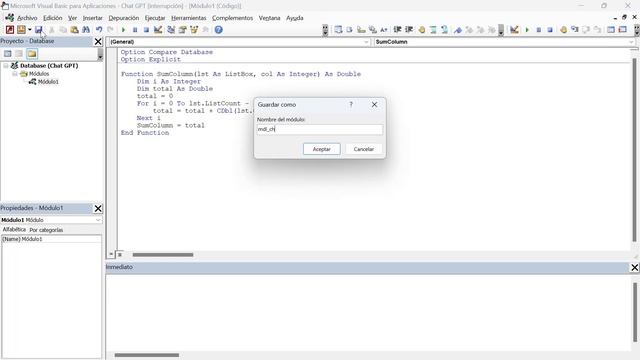Switch to the Por categorías properties tab

(46, 230)
